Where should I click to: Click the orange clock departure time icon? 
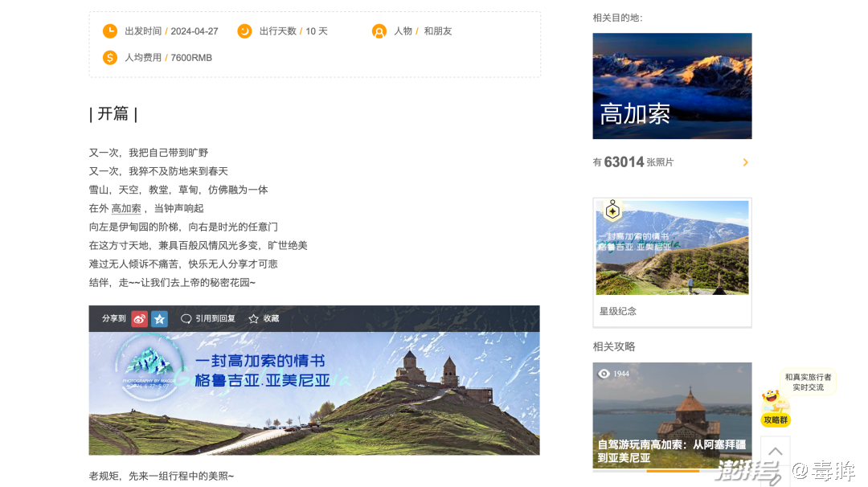(110, 31)
